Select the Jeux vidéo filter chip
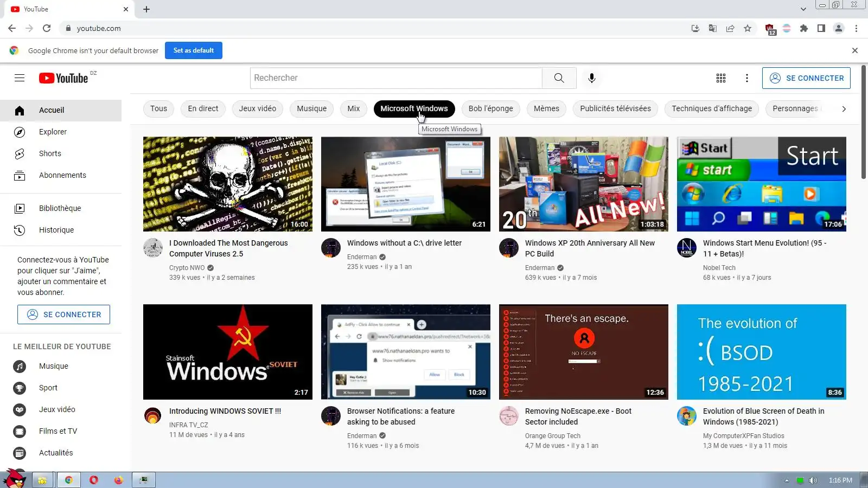 [258, 108]
